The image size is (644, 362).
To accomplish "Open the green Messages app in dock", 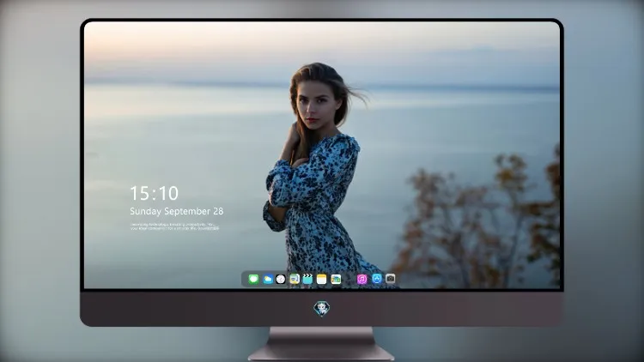I will point(253,279).
